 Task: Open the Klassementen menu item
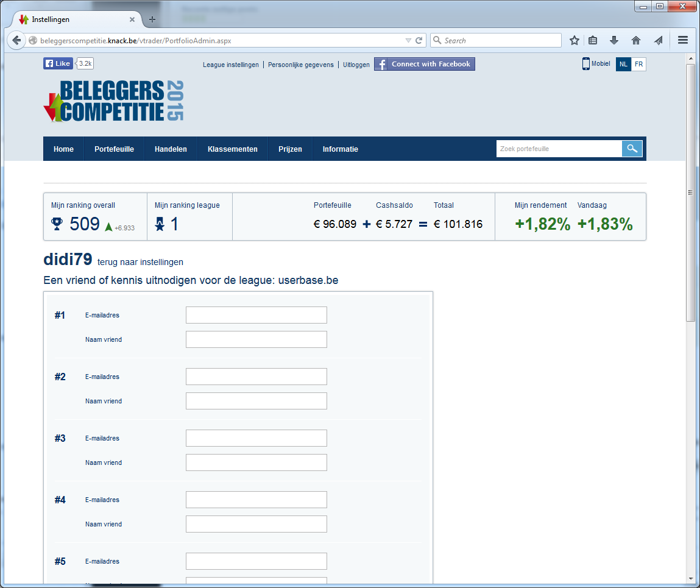pos(232,149)
